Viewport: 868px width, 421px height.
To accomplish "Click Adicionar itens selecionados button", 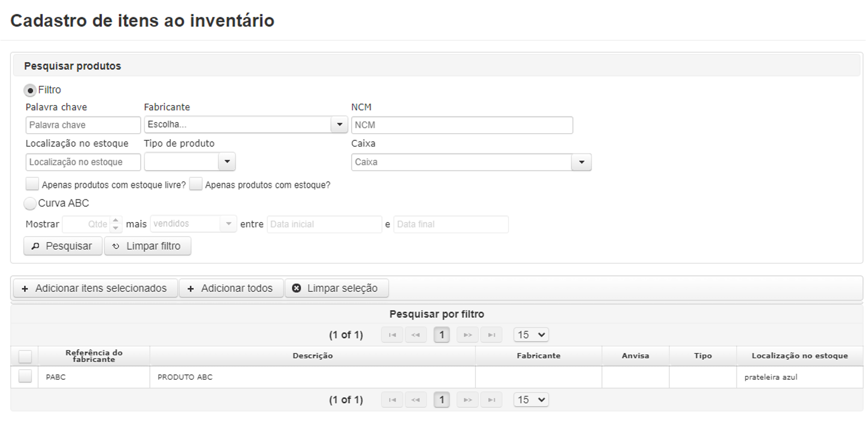I will [96, 288].
